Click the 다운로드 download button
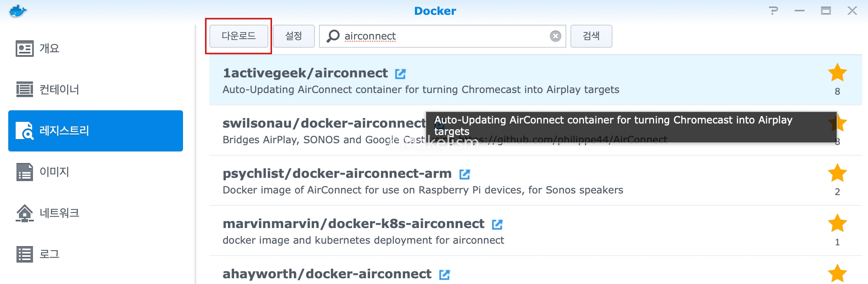The width and height of the screenshot is (868, 284). click(239, 36)
